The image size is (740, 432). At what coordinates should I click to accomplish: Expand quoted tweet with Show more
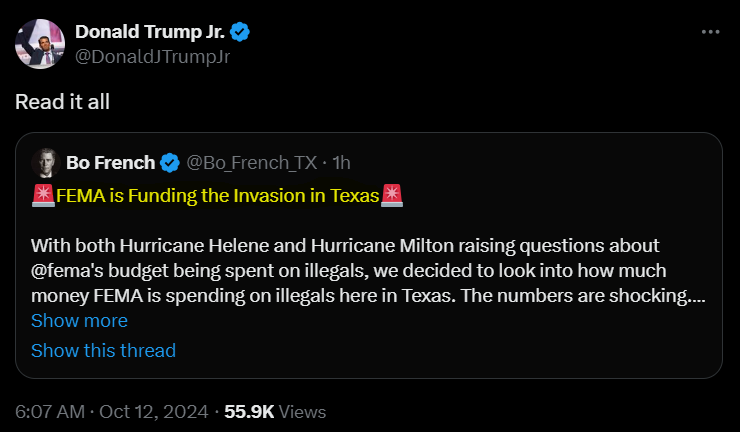click(x=79, y=321)
